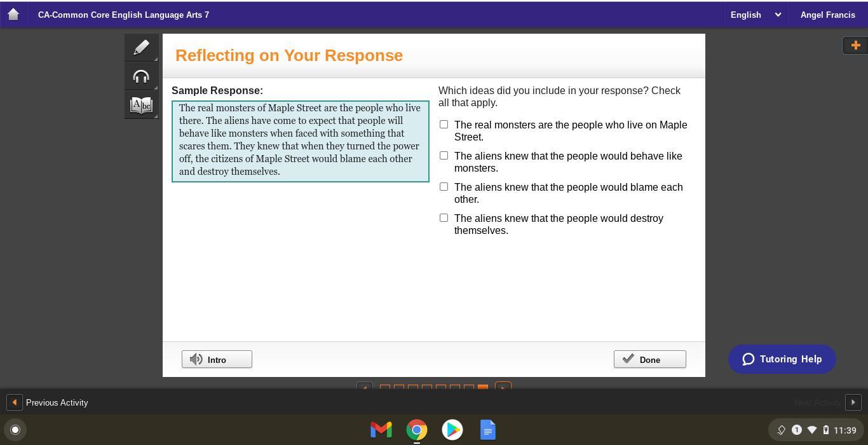868x445 pixels.
Task: Open the headphones read-aloud tool
Action: pyautogui.click(x=141, y=77)
